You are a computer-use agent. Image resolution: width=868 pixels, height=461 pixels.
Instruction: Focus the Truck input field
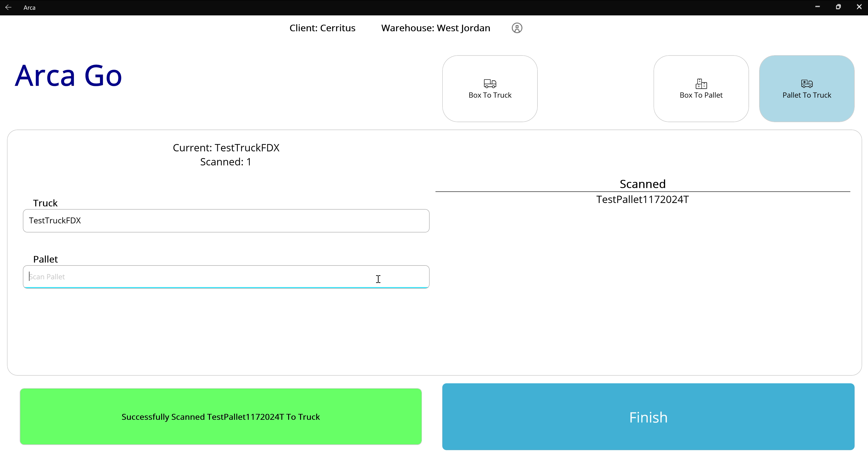[x=226, y=221]
